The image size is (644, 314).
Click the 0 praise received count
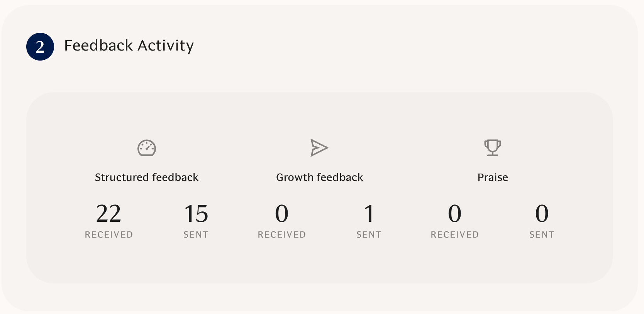(x=455, y=213)
